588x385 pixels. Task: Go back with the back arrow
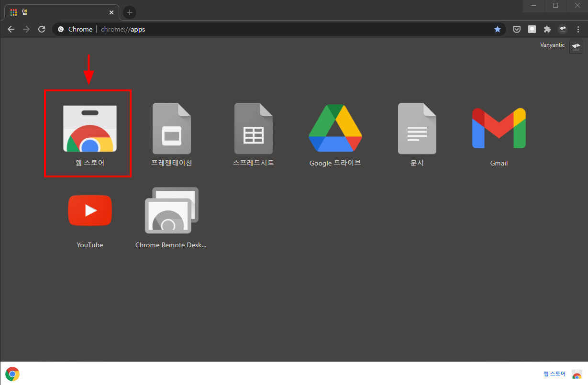pos(11,29)
